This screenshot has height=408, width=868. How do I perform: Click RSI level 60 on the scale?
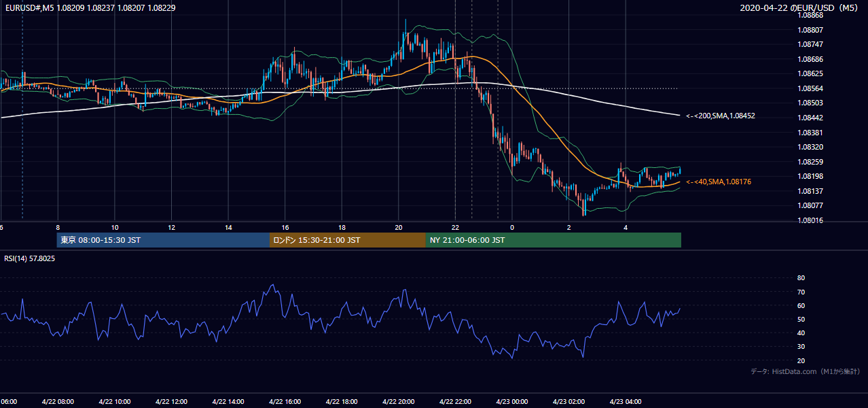801,305
